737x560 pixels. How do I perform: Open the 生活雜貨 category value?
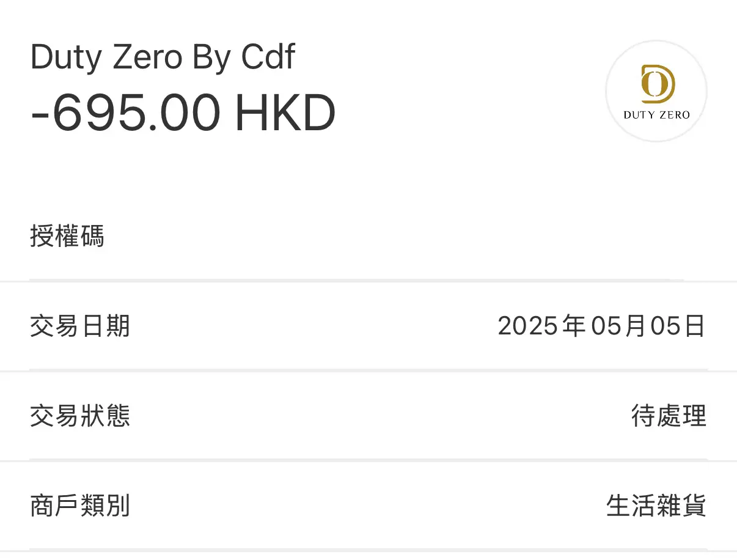pyautogui.click(x=657, y=506)
